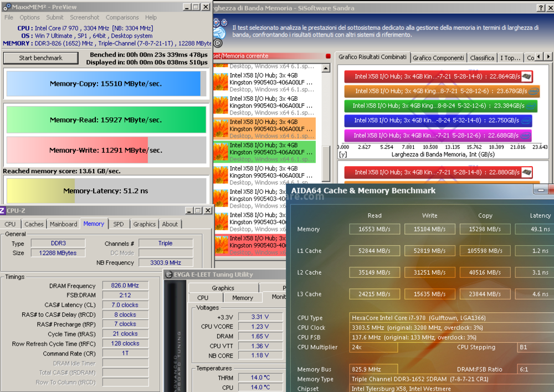Screen dimensions: 554x392
Task: Click the DRAM Frequency 826.0 MHz field in CPU-Z
Action: 125,285
